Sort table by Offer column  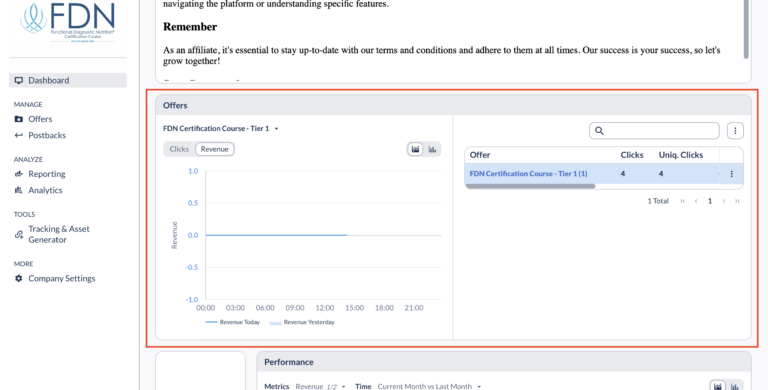[480, 155]
